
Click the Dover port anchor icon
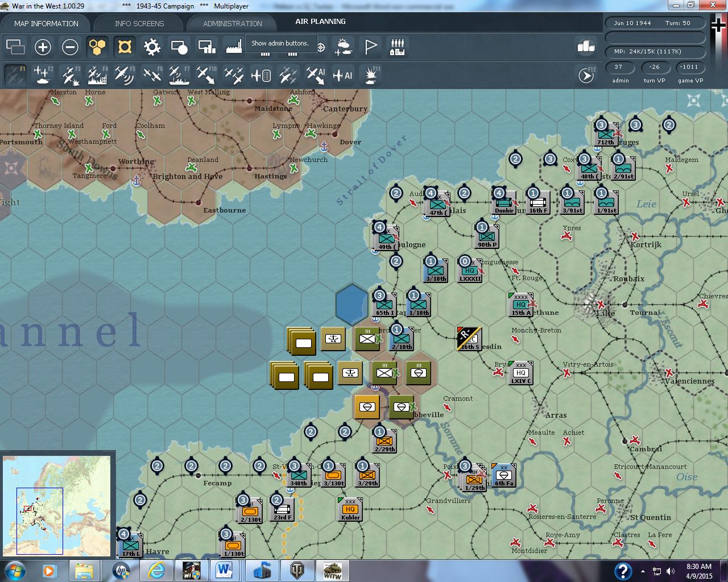324,147
